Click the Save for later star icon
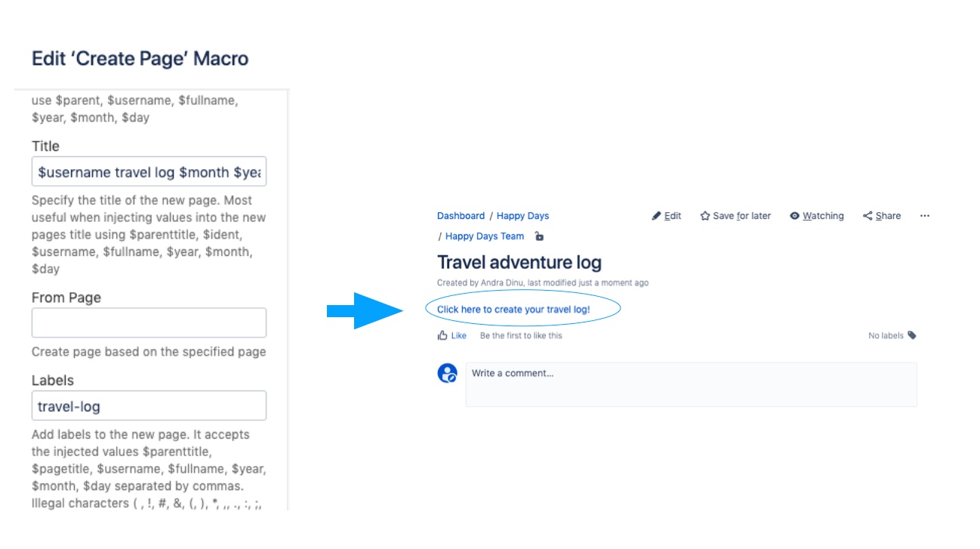Image resolution: width=980 pixels, height=549 pixels. 704,215
